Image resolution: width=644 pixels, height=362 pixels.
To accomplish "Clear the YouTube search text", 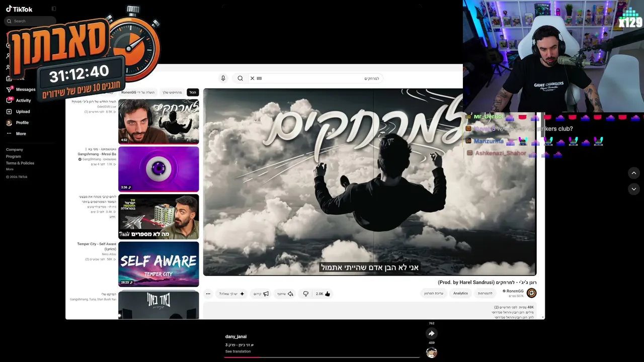I will point(253,78).
